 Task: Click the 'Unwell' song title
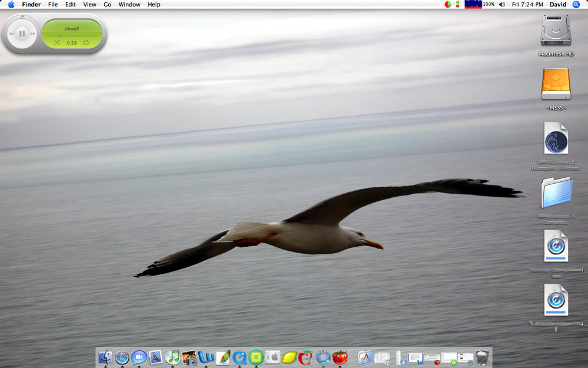coord(71,28)
